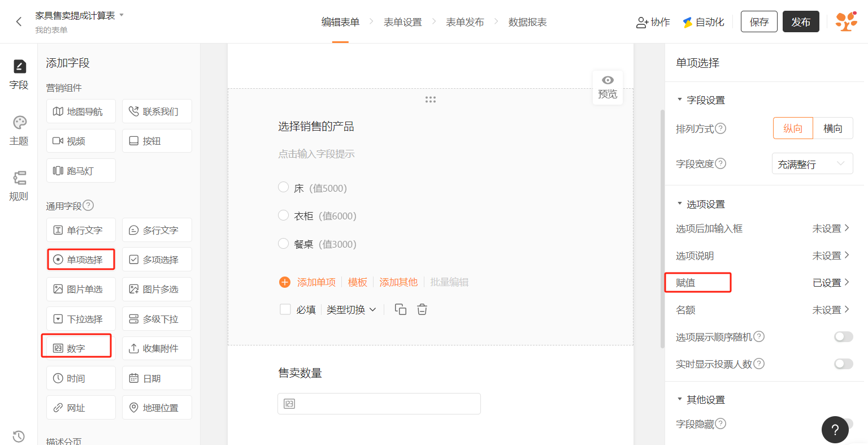Screen dimensions: 868x445
Task: Click the 模板 link
Action: [358, 282]
